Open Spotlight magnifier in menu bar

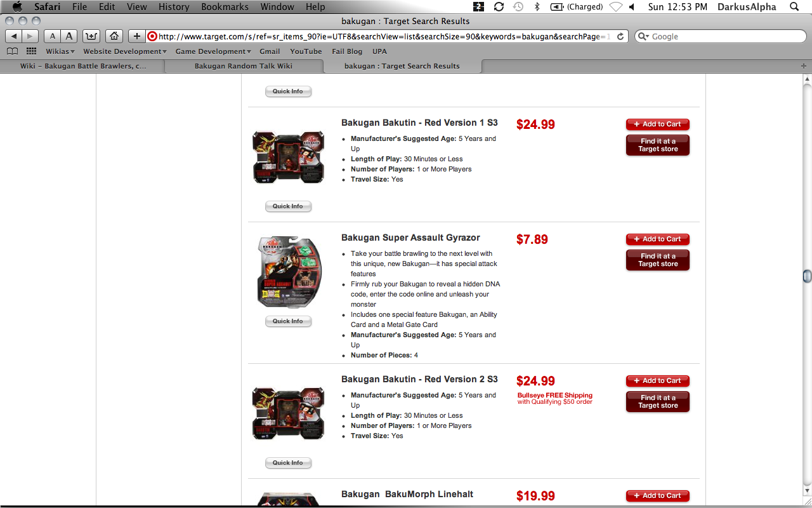click(794, 7)
